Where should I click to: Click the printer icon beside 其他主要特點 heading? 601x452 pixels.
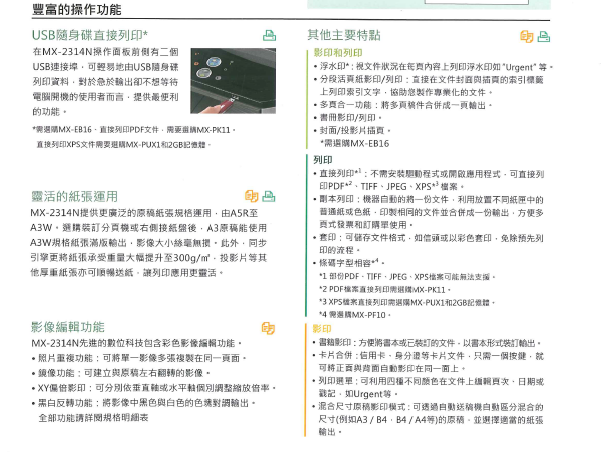tap(544, 36)
